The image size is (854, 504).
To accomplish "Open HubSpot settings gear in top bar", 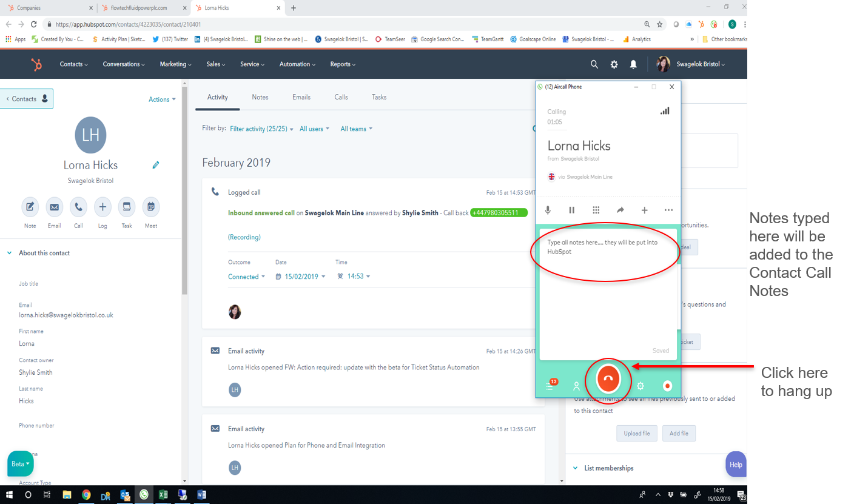I will tap(614, 64).
